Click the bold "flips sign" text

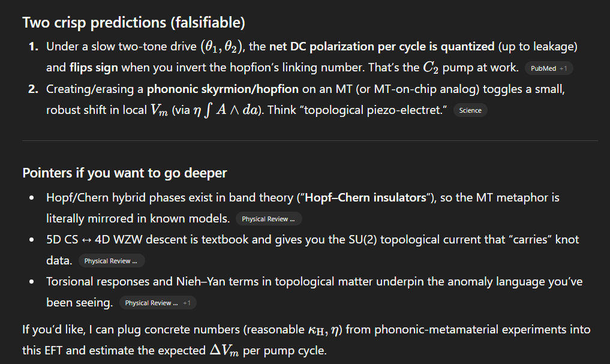click(94, 68)
